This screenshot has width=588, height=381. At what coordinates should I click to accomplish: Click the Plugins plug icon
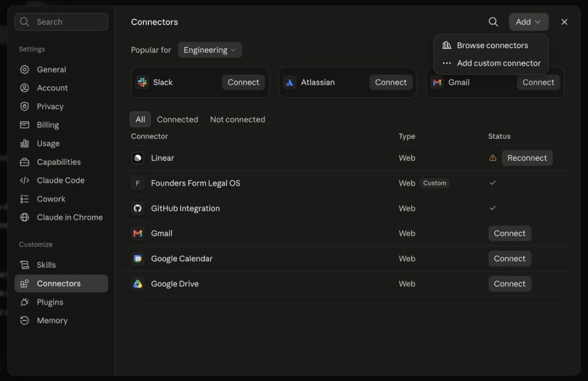click(25, 302)
